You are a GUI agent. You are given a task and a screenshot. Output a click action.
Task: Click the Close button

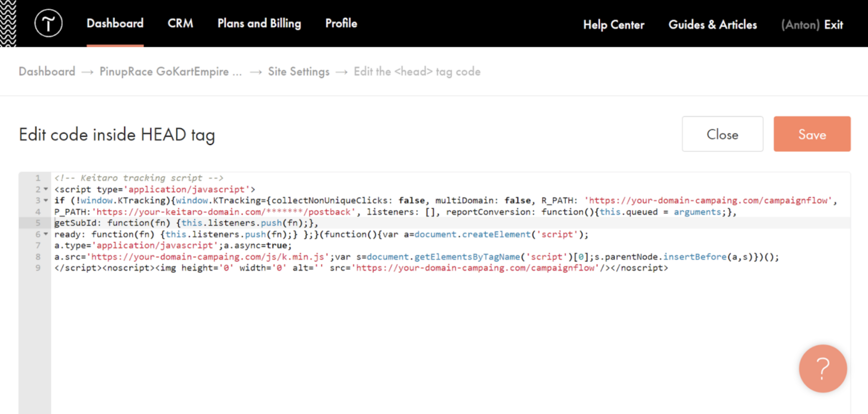[x=722, y=134]
